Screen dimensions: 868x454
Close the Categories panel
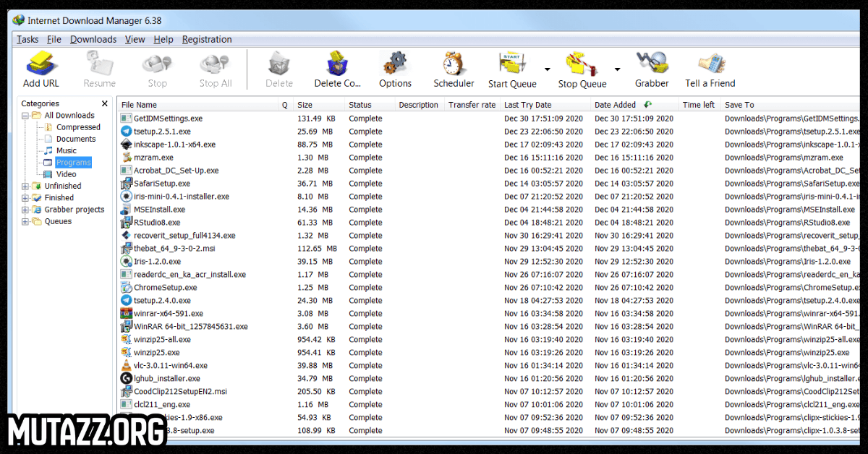coord(105,104)
